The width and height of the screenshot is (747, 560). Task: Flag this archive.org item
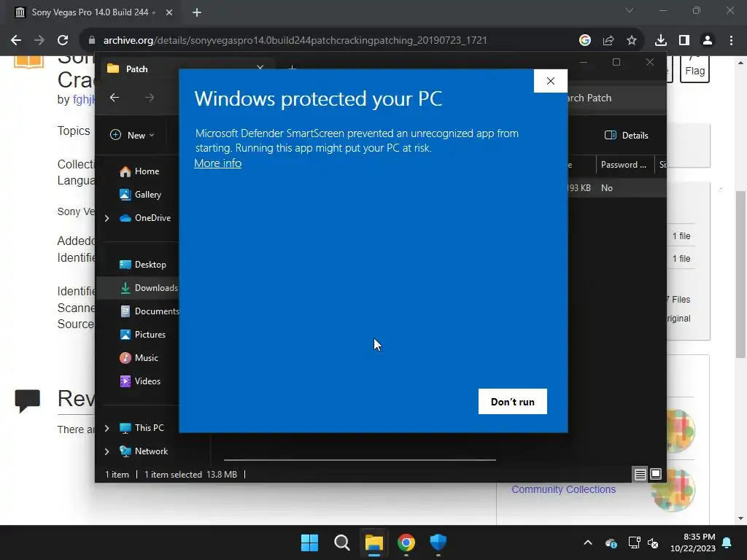point(694,69)
